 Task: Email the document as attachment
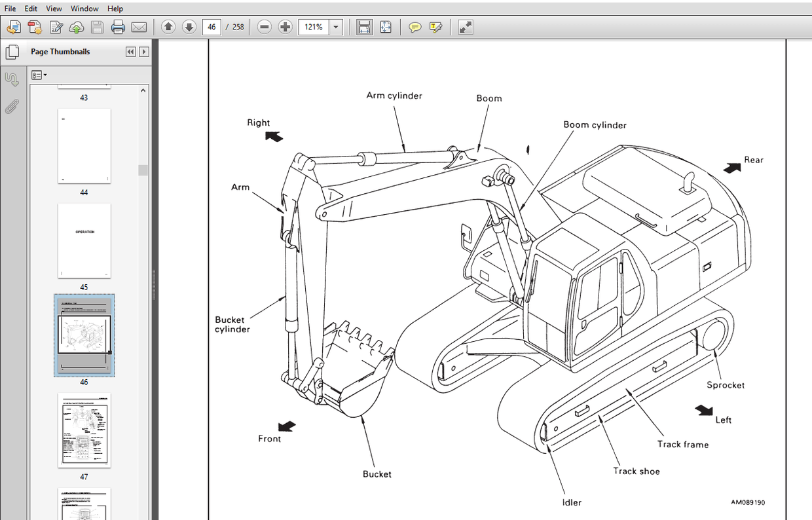pos(138,27)
